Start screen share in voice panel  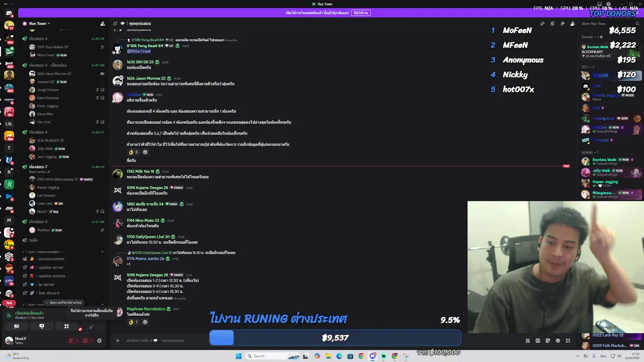42,326
